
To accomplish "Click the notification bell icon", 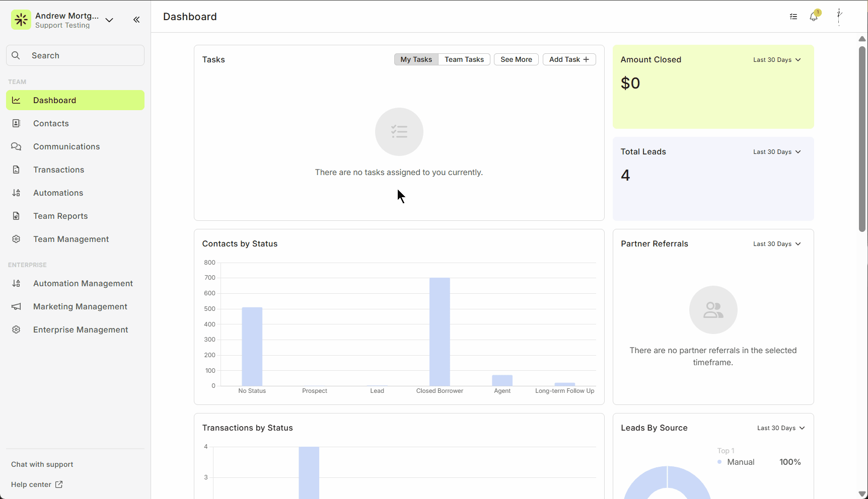I will click(x=814, y=17).
